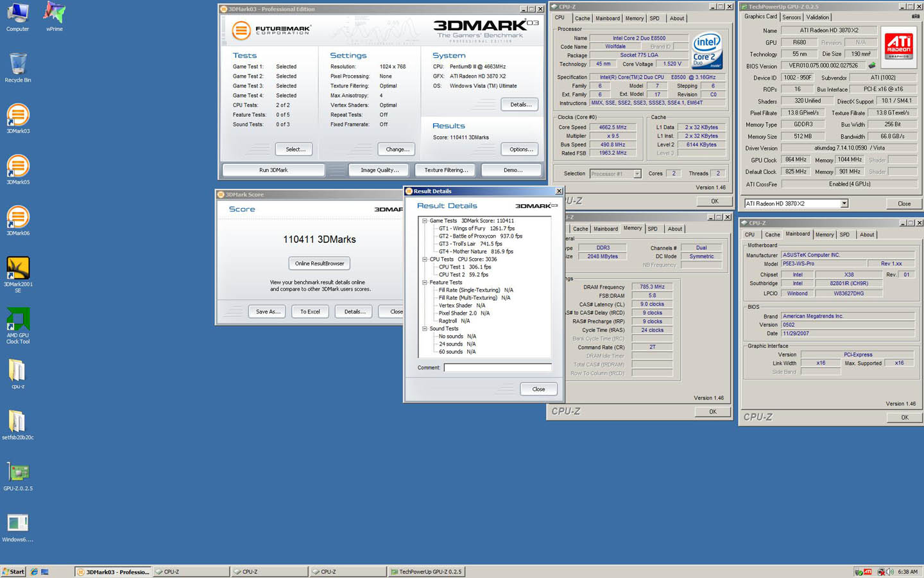The height and width of the screenshot is (578, 924).
Task: Open the GPU-Z graphics card dropdown
Action: (x=844, y=204)
